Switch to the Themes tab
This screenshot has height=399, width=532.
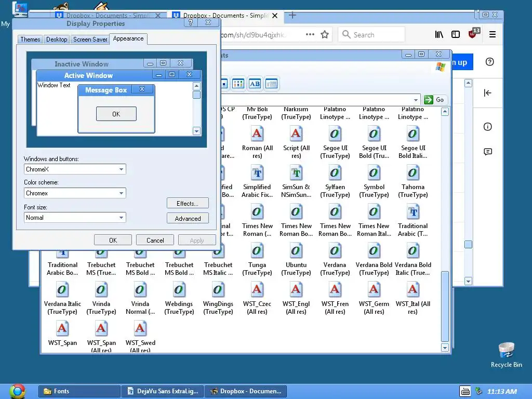30,39
